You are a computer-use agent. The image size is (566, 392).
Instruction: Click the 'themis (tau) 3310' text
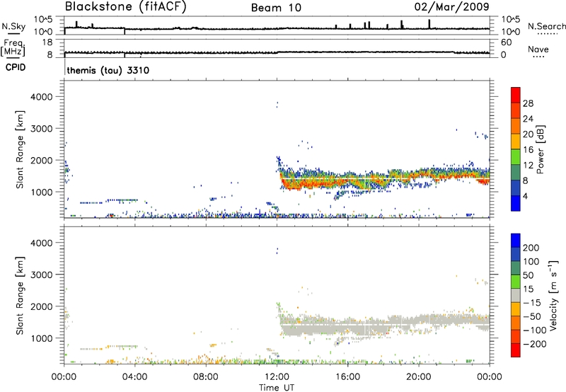tap(108, 70)
